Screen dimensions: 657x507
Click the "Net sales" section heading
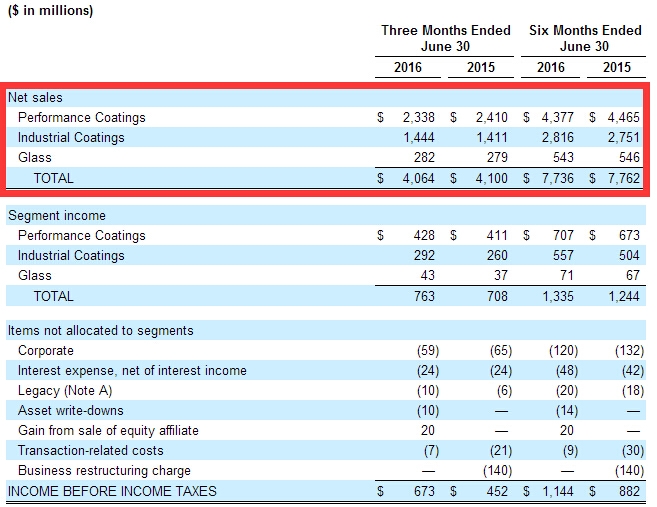[x=35, y=98]
